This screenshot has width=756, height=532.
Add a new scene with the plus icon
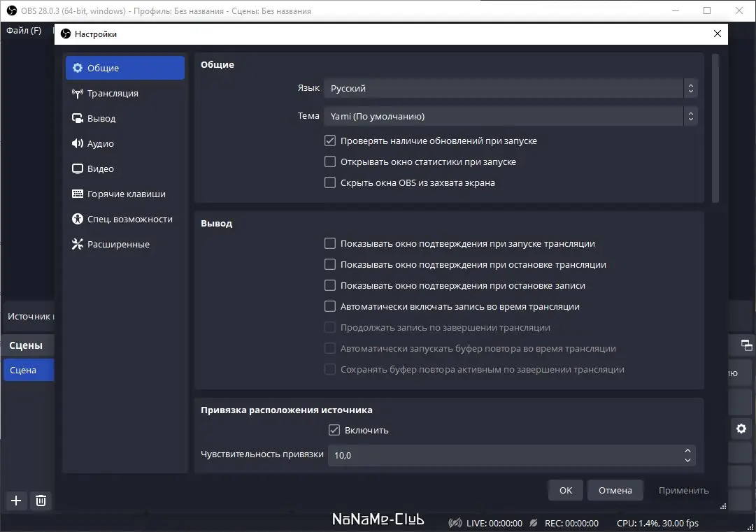(16, 501)
